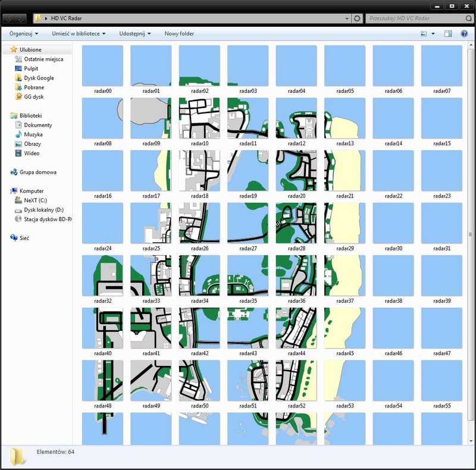The width and height of the screenshot is (476, 470).
Task: Select Biblioteki in the navigation pane
Action: [31, 115]
